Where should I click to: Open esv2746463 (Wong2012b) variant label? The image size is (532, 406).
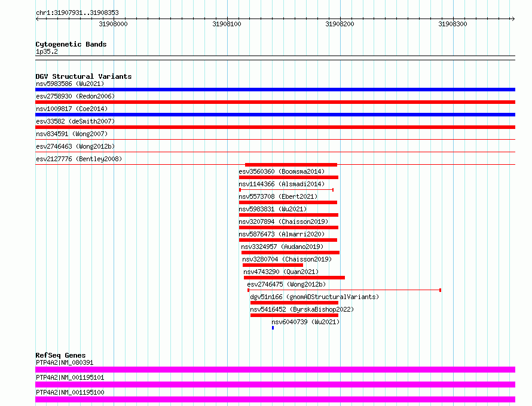75,146
